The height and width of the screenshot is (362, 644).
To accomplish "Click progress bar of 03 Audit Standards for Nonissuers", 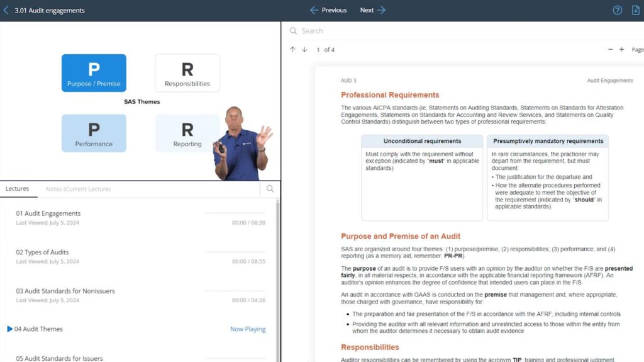I will click(235, 290).
